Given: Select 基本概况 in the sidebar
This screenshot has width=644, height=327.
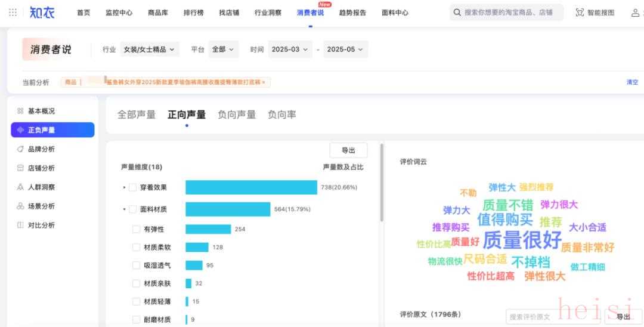Looking at the screenshot, I should (41, 111).
